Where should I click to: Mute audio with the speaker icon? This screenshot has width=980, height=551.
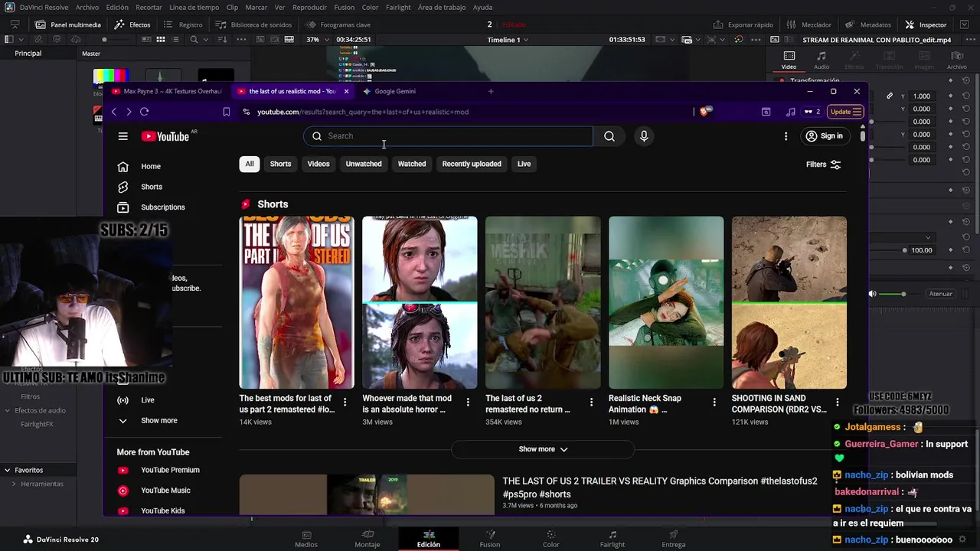click(x=872, y=294)
